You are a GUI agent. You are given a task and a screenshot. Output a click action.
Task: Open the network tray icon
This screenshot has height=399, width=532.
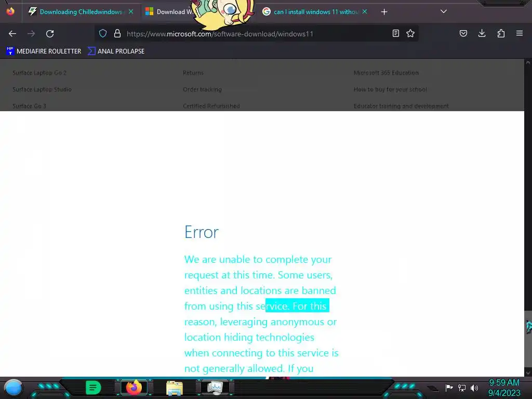[462, 388]
